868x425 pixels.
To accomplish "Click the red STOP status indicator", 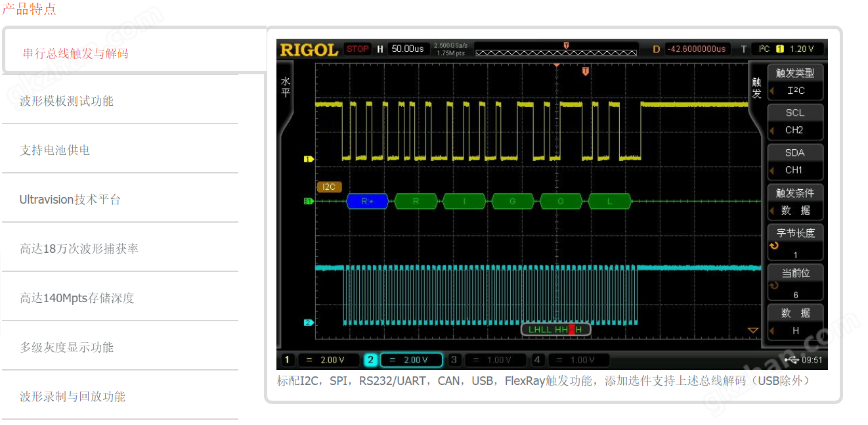I will 358,49.
